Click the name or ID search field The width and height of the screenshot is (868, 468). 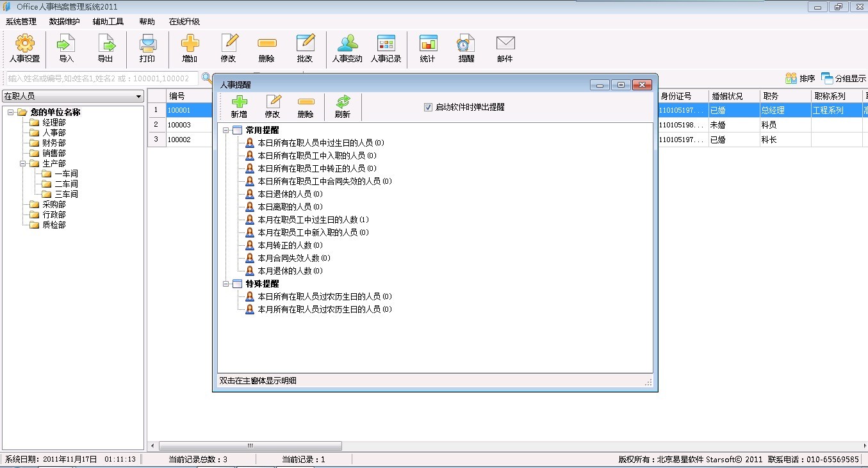(102, 79)
